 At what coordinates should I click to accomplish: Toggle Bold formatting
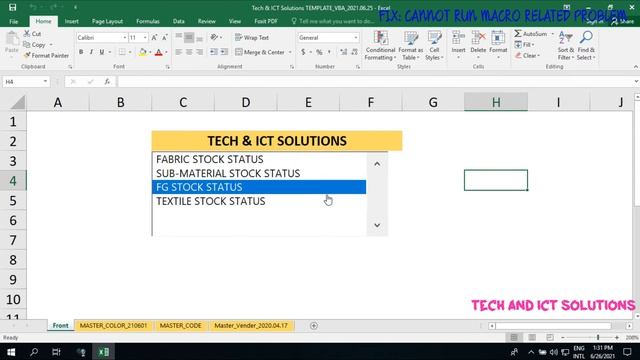(x=81, y=52)
